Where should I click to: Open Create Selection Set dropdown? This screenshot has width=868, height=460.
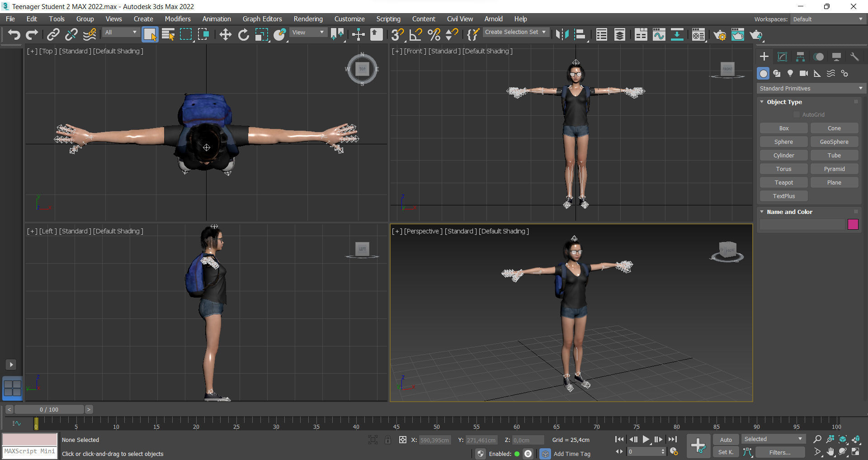point(516,32)
